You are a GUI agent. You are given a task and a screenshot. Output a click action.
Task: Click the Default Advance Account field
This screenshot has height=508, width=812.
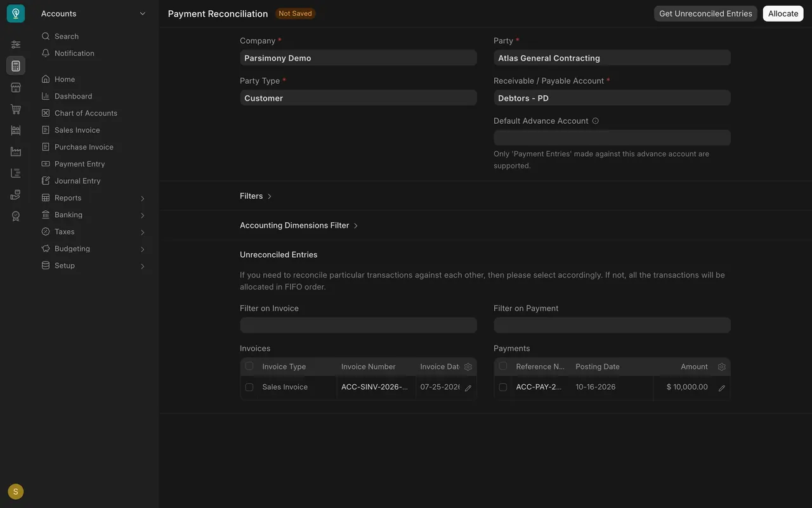pos(612,138)
